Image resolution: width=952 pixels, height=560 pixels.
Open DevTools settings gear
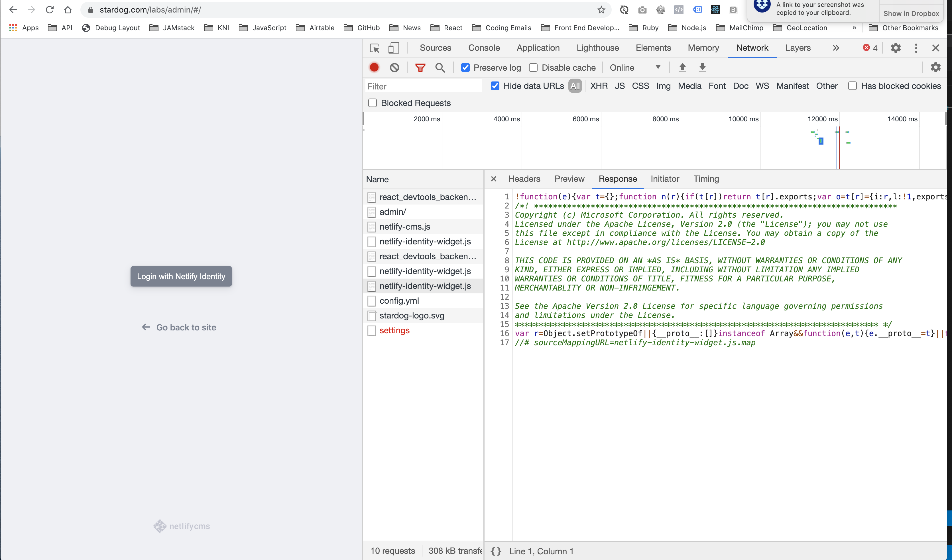[x=896, y=48]
